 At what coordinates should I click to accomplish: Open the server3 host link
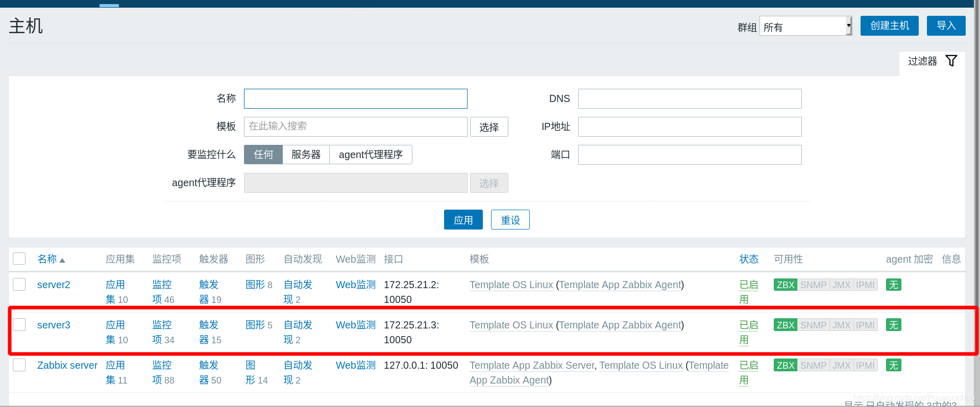click(54, 325)
